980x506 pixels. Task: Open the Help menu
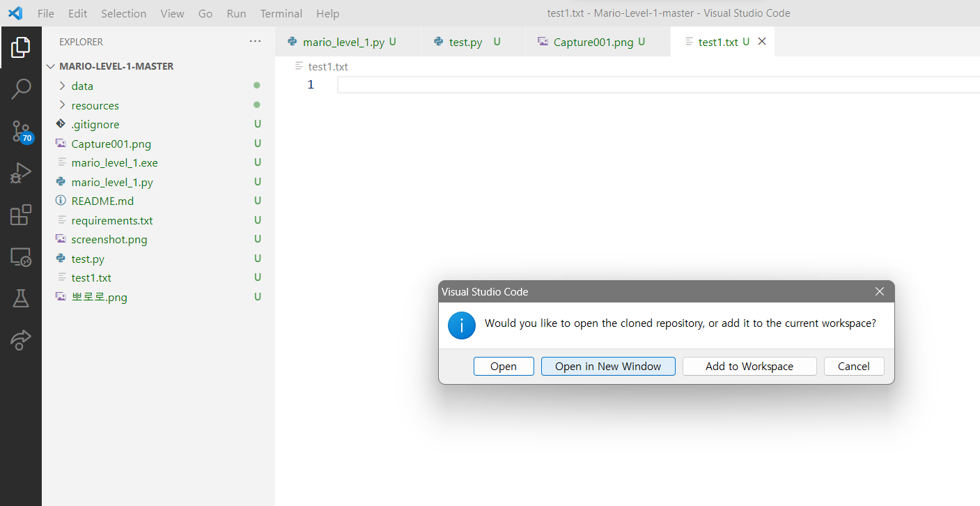point(327,13)
